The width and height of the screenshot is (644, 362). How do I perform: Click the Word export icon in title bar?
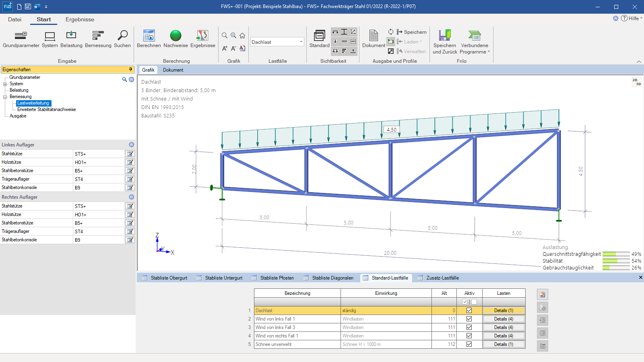tap(37, 6)
